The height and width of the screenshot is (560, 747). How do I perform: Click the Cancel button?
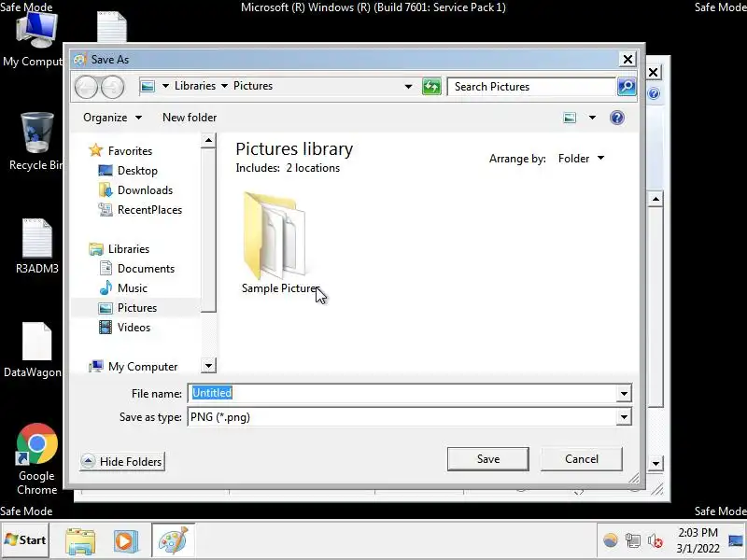pos(581,459)
